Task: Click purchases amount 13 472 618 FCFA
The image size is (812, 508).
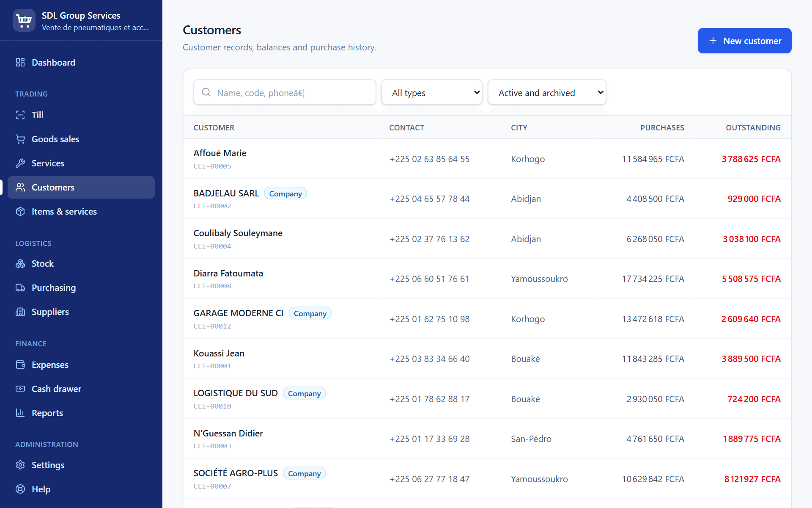Action: [x=653, y=319]
